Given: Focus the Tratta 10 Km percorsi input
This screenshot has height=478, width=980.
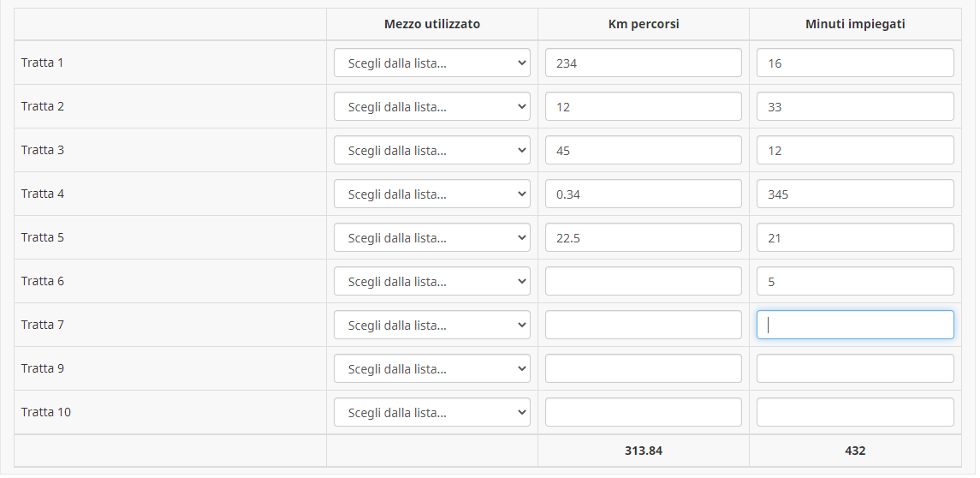Looking at the screenshot, I should (643, 412).
